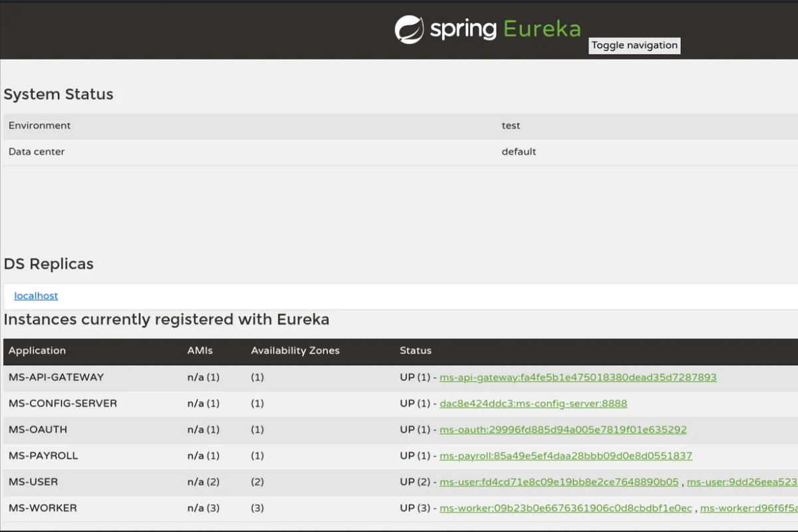Select the MS-USER application name

[x=33, y=482]
